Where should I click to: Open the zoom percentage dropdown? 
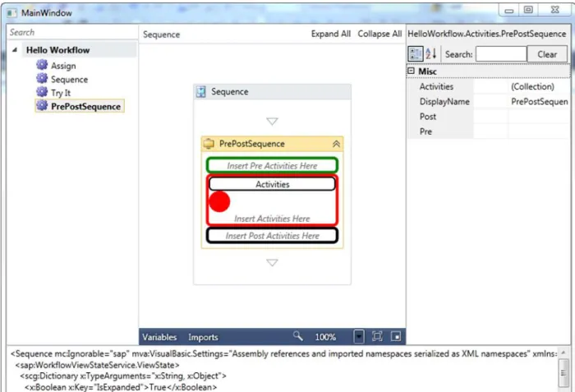359,336
